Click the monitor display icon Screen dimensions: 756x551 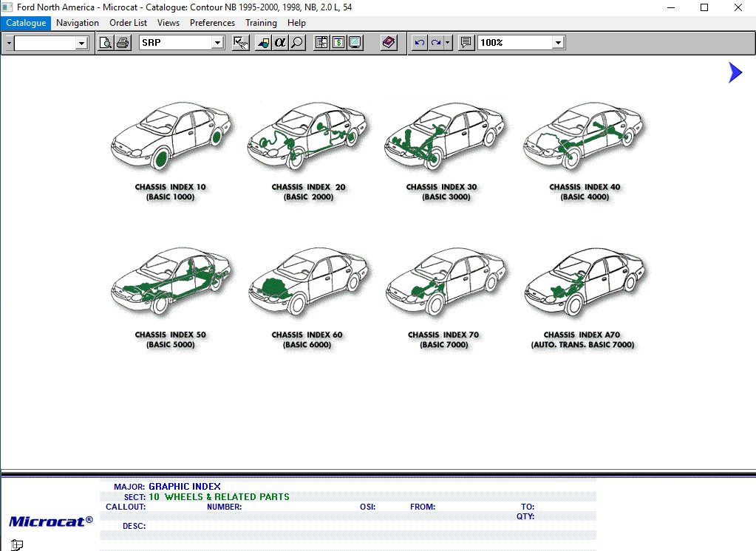pyautogui.click(x=355, y=42)
